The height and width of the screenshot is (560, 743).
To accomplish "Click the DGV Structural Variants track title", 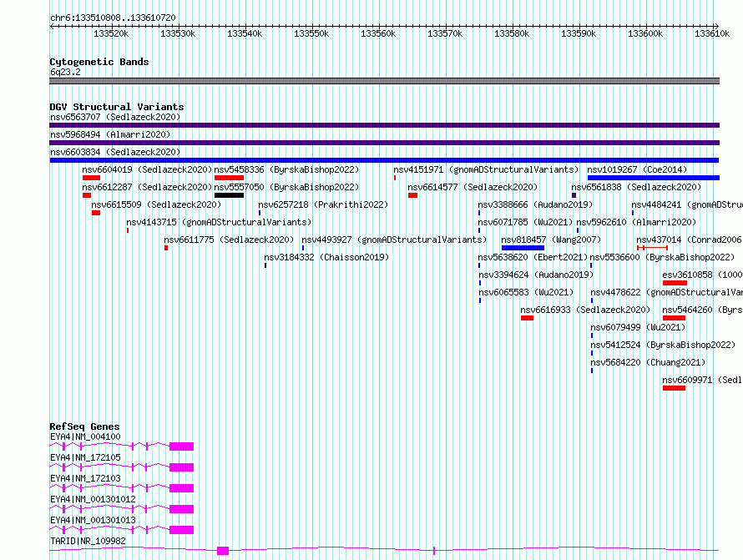I will tap(117, 107).
